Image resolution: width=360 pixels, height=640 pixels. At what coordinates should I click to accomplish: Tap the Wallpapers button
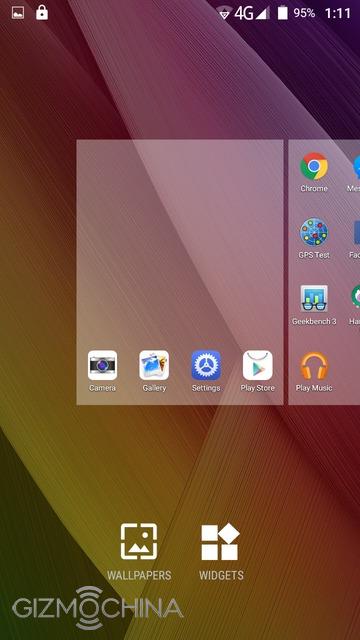point(139,552)
